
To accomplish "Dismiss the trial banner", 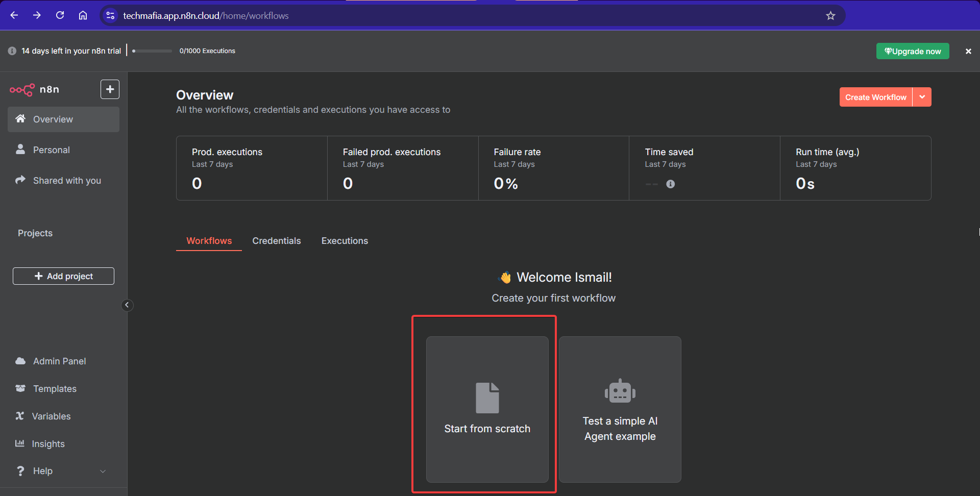I will 968,51.
